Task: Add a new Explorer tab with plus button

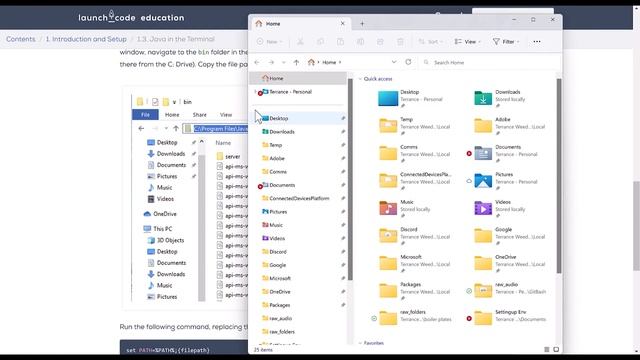Action: point(362,24)
